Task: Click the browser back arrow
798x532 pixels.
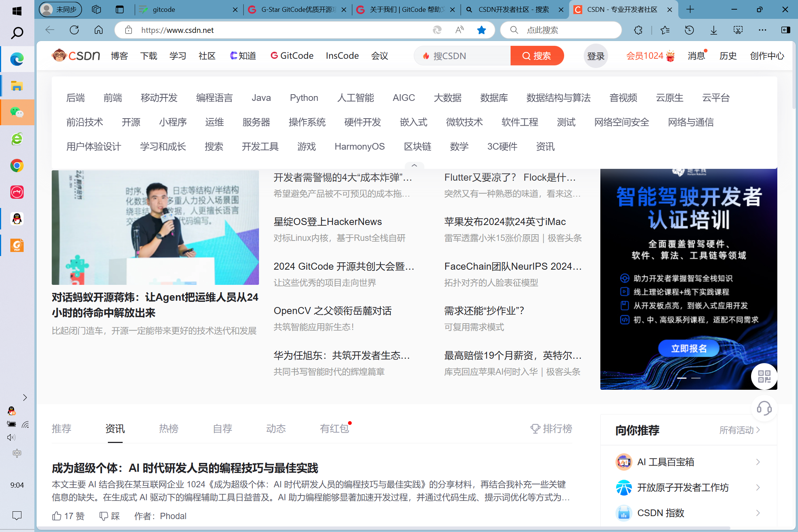Action: pyautogui.click(x=50, y=30)
